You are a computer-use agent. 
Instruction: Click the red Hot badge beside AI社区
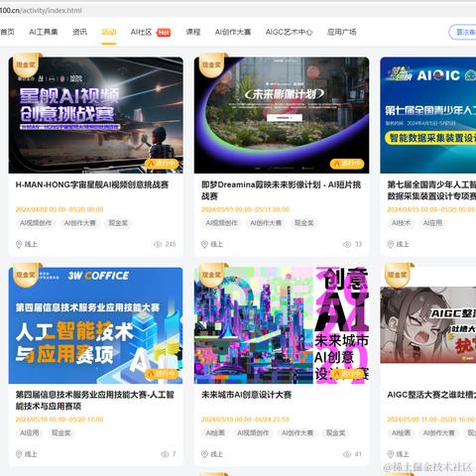[x=164, y=33]
